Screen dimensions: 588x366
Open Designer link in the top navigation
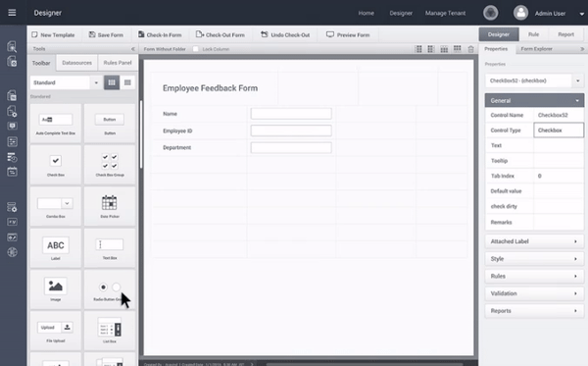point(401,13)
